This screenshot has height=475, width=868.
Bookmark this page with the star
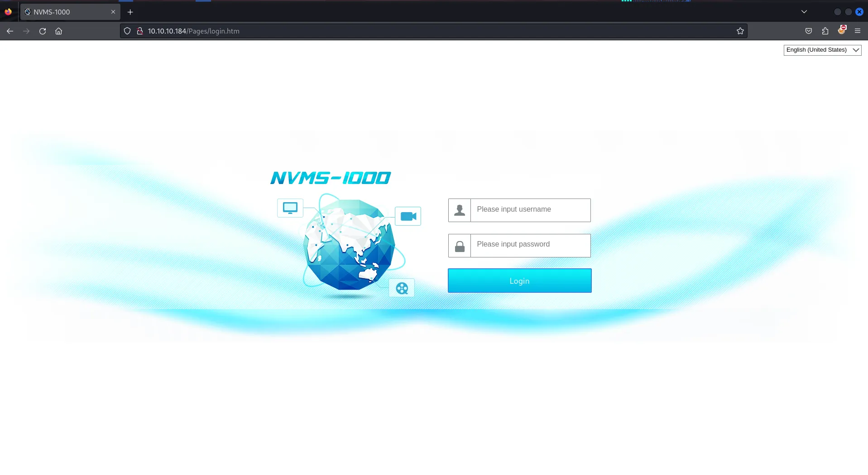click(x=740, y=31)
